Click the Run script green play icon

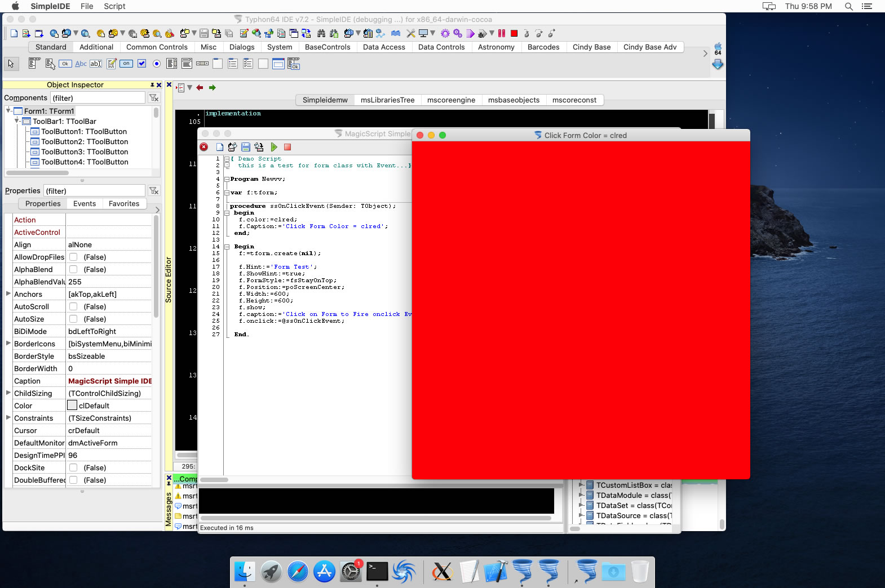coord(274,147)
